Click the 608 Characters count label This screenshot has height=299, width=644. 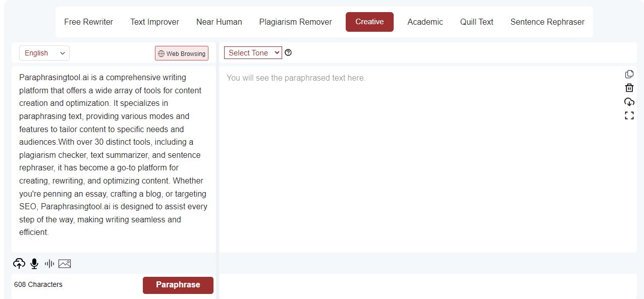[38, 284]
